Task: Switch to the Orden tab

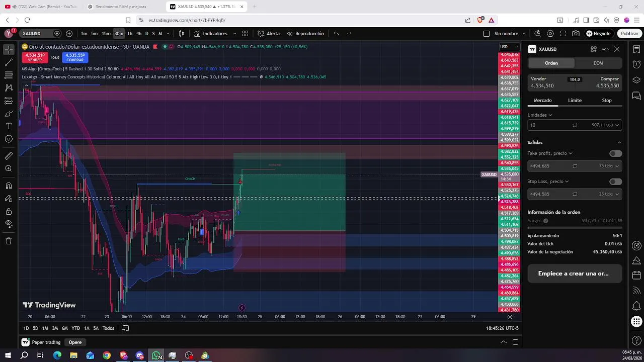Action: click(551, 63)
